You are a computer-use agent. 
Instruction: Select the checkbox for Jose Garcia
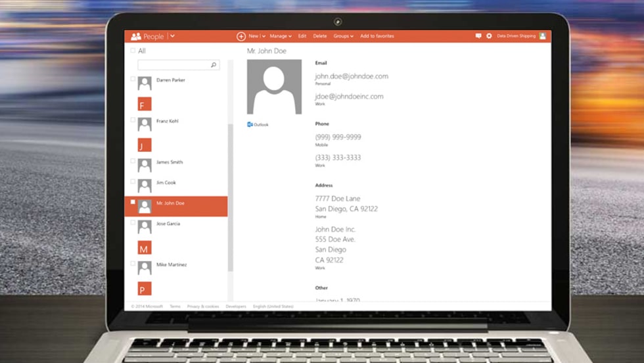(133, 223)
